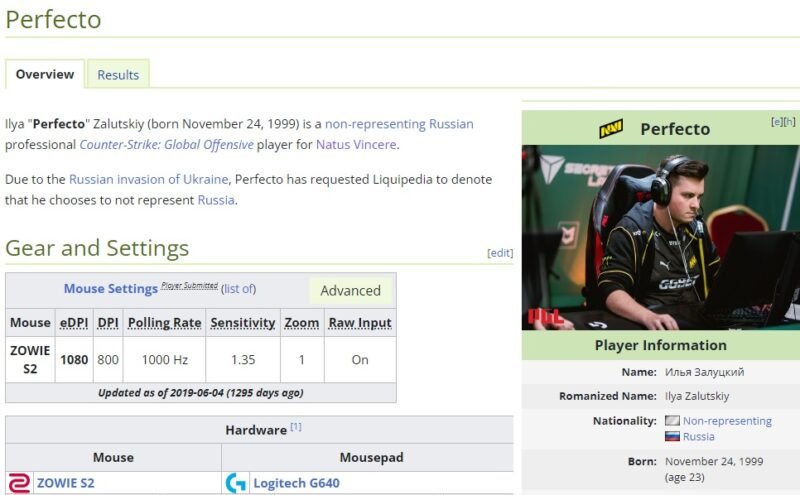Click the Zoom value of 1

[x=302, y=360]
